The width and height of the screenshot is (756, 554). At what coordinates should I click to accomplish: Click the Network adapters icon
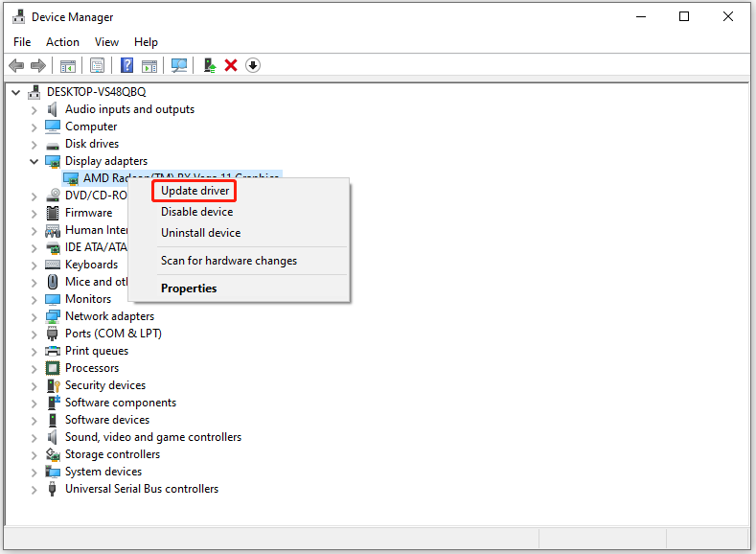pyautogui.click(x=53, y=316)
